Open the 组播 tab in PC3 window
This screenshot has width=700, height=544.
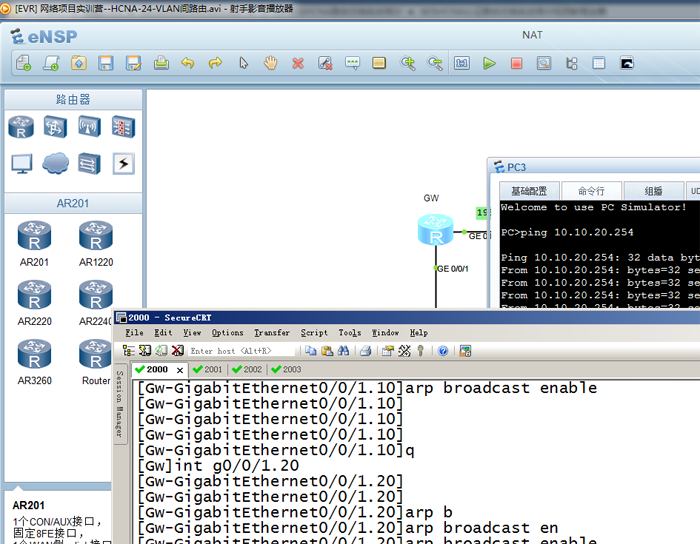(654, 191)
